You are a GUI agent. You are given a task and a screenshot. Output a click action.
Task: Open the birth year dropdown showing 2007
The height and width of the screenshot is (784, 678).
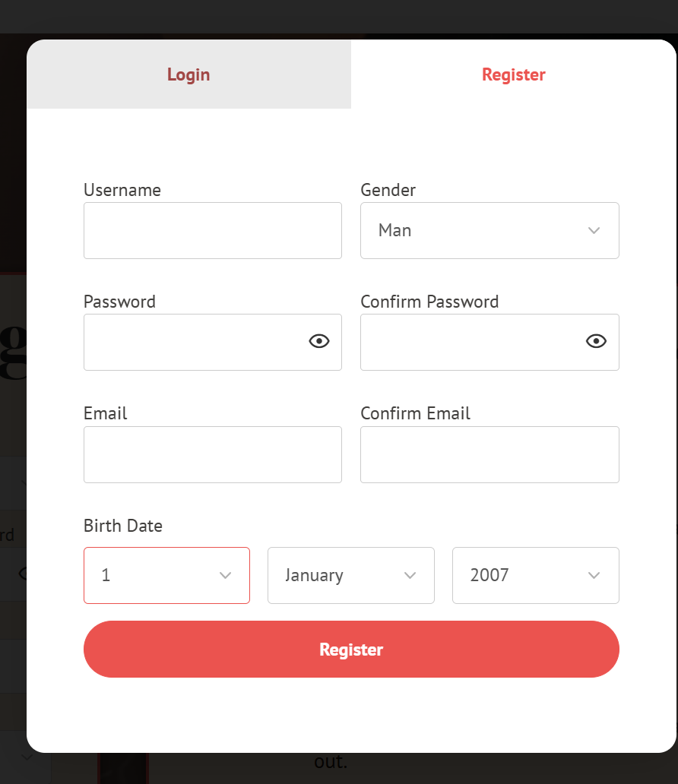click(x=535, y=576)
